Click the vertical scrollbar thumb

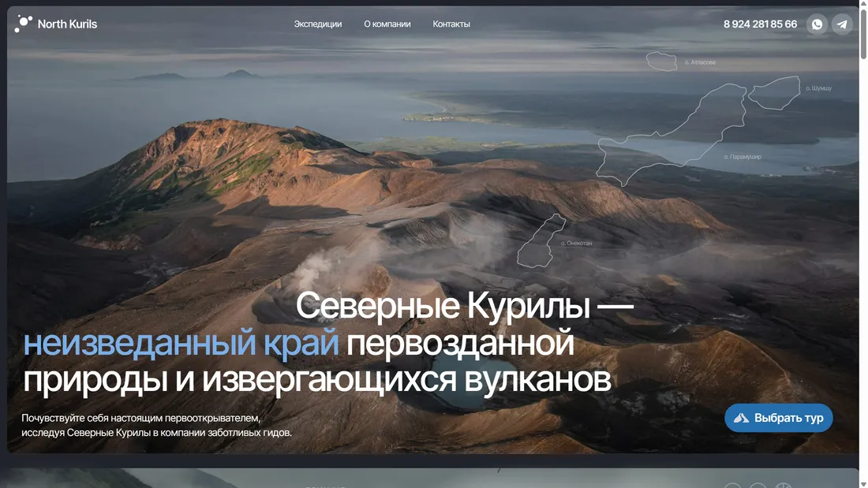863,32
